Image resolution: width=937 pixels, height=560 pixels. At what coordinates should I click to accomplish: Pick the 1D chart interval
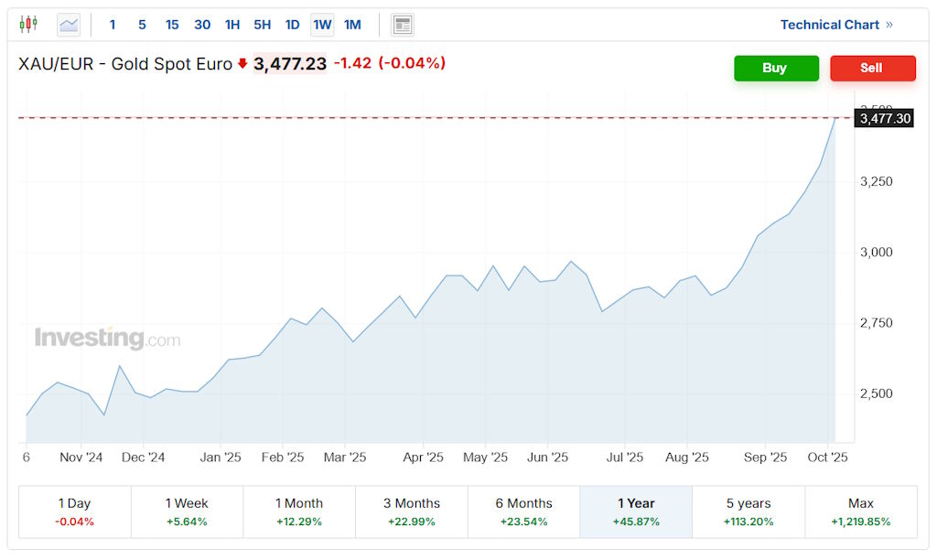[292, 25]
